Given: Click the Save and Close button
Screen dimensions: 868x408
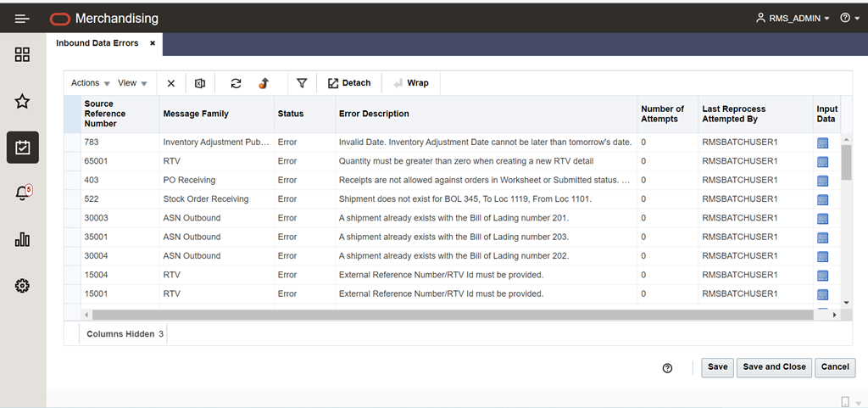Looking at the screenshot, I should click(x=775, y=367).
